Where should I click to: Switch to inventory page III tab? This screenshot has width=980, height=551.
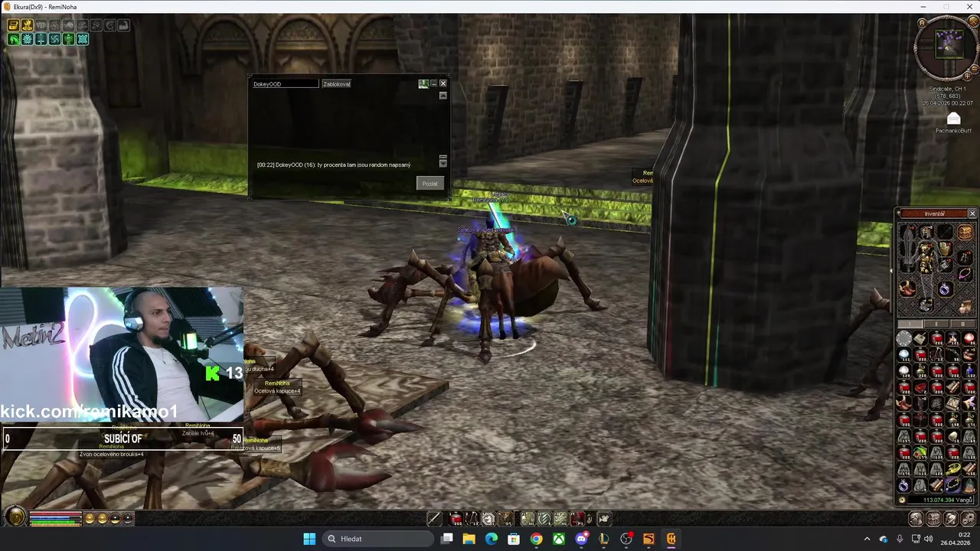[962, 324]
